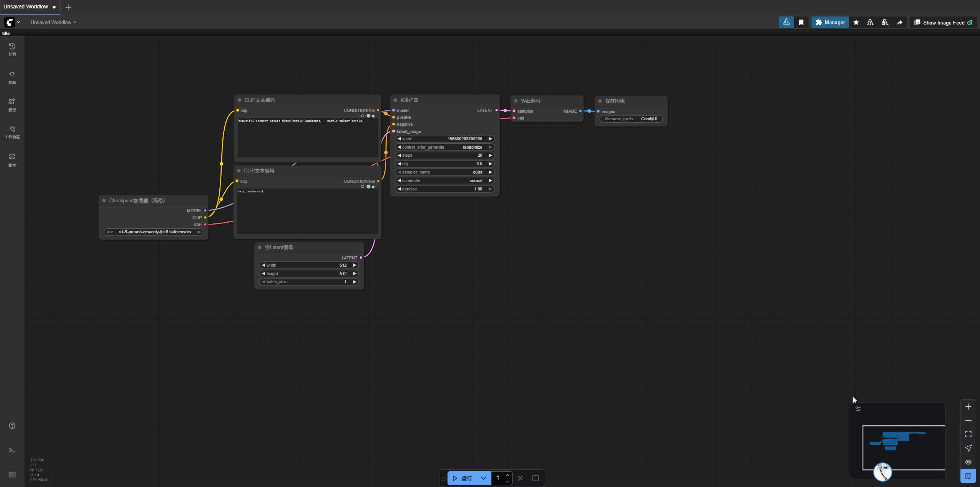Toggle the bottom console panel icon
The width and height of the screenshot is (980, 487).
(x=12, y=450)
